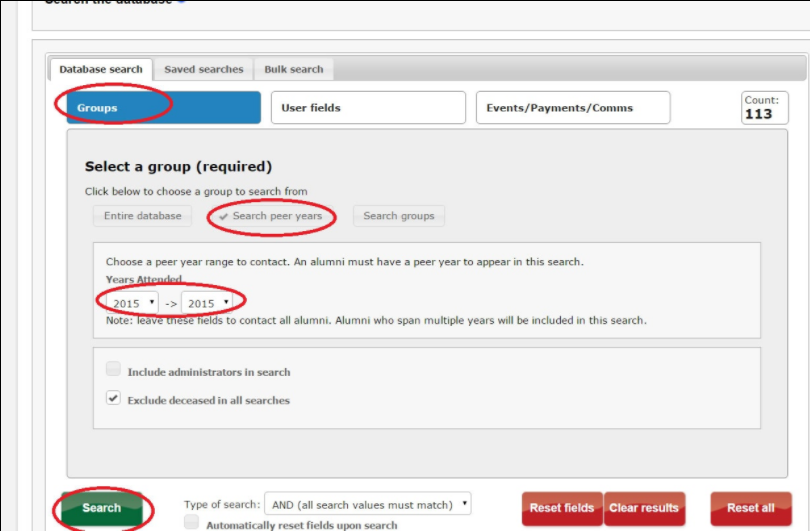Open the User fields section

click(x=367, y=108)
